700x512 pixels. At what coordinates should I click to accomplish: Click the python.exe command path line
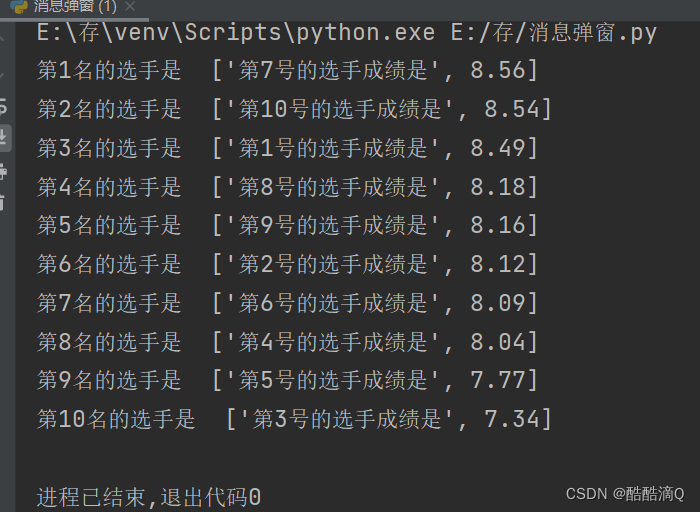click(x=346, y=33)
